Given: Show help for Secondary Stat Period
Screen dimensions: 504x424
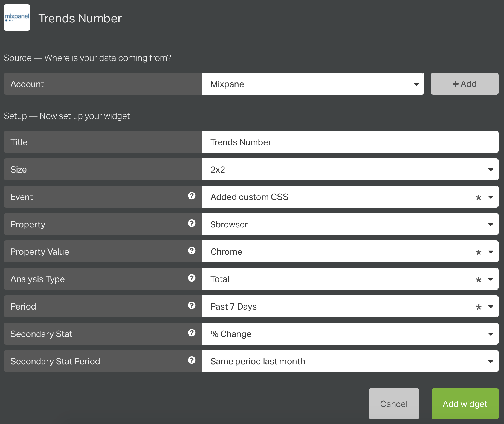Looking at the screenshot, I should [192, 360].
